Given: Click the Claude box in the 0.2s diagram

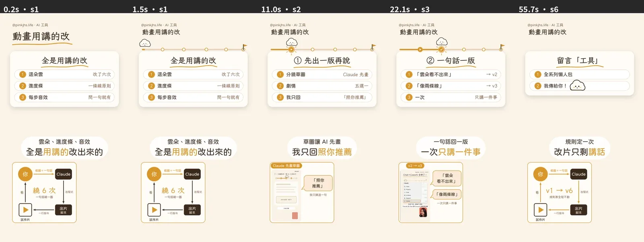Looking at the screenshot, I should click(63, 174).
